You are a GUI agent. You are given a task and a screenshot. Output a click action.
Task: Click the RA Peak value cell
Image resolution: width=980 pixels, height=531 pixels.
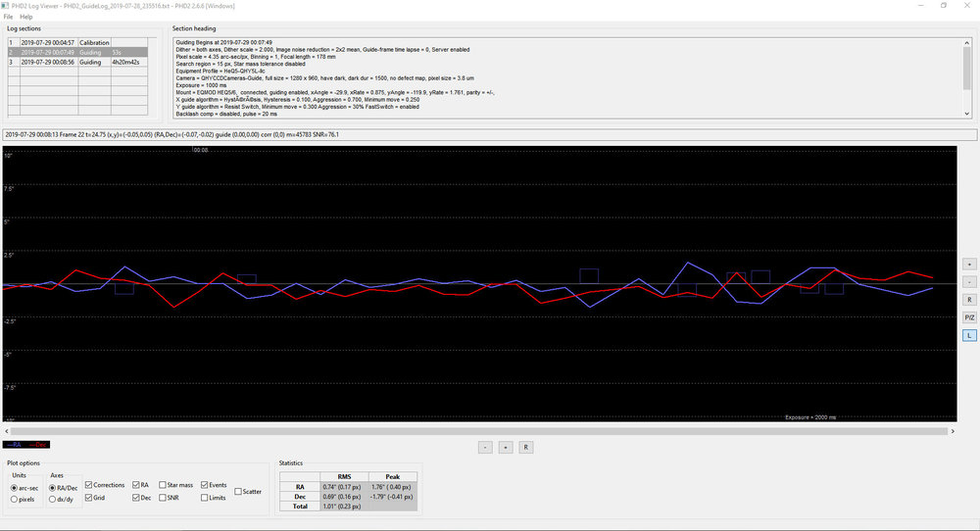(393, 487)
